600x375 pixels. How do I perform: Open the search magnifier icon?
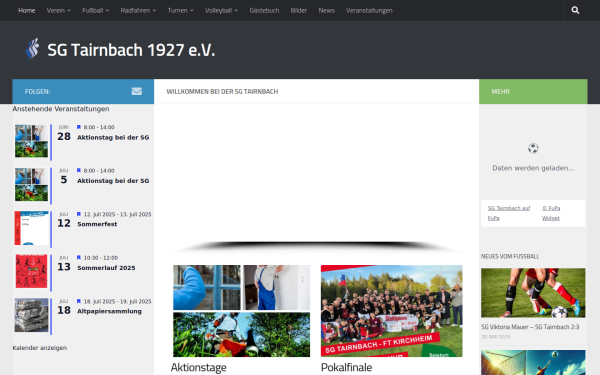(575, 10)
